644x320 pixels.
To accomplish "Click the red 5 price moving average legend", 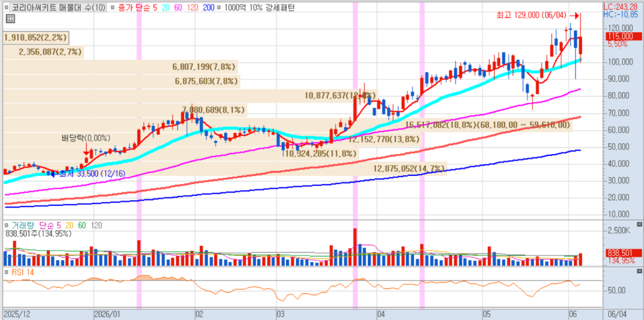I will pos(155,7).
